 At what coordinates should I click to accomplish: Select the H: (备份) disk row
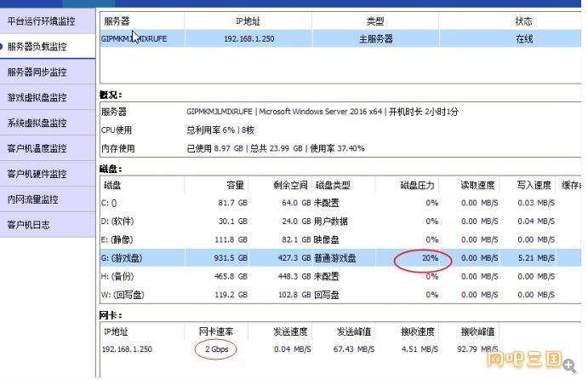(x=340, y=276)
